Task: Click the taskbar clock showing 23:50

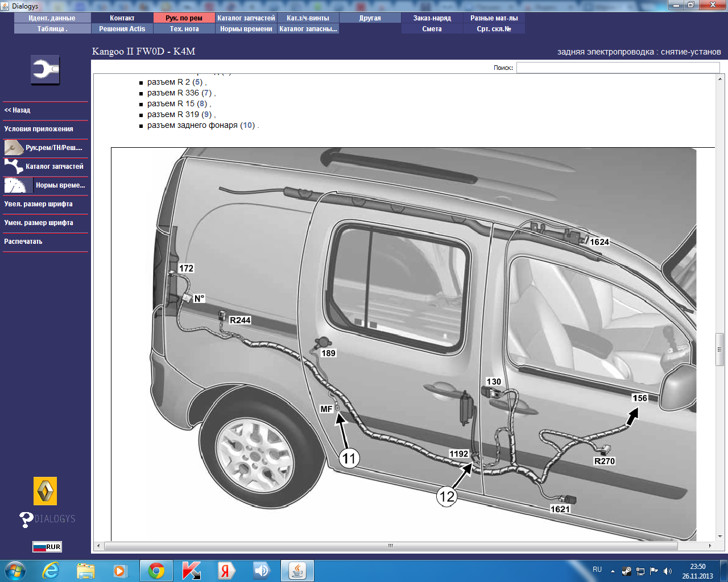Action: [697, 571]
